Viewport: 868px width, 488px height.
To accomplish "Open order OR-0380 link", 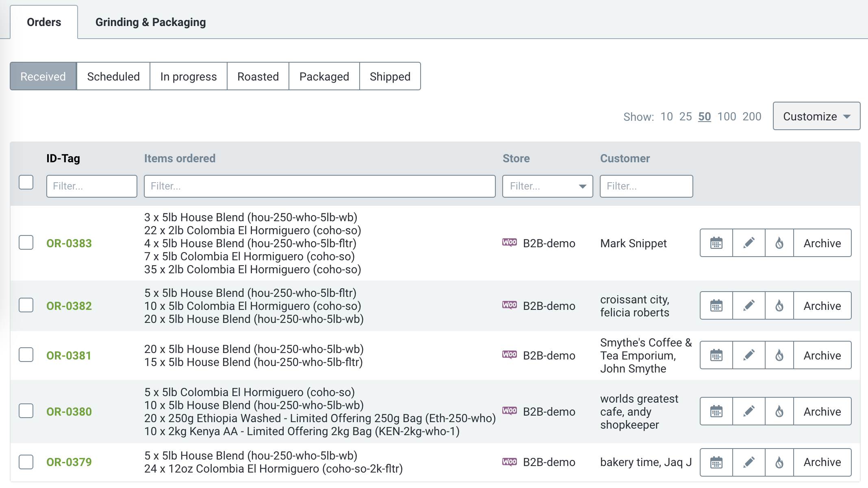I will 69,412.
